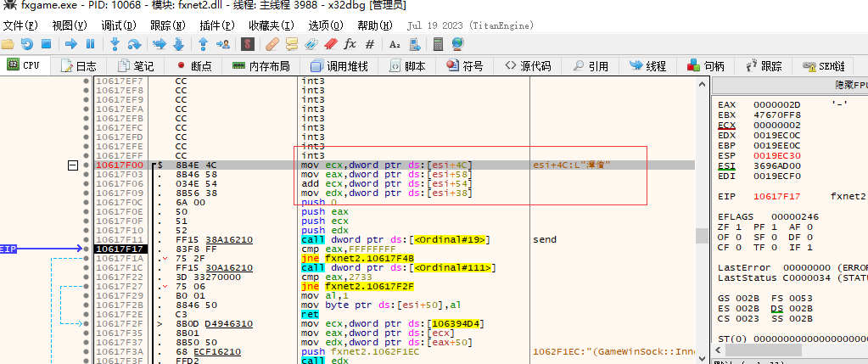Select the ESI register value 3696AD00
This screenshot has height=364, width=868.
777,166
